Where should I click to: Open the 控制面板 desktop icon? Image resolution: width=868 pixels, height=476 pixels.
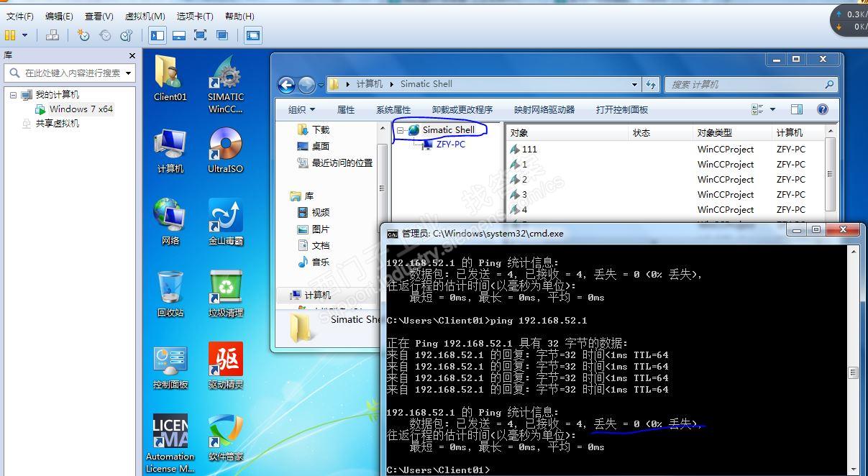(x=170, y=366)
